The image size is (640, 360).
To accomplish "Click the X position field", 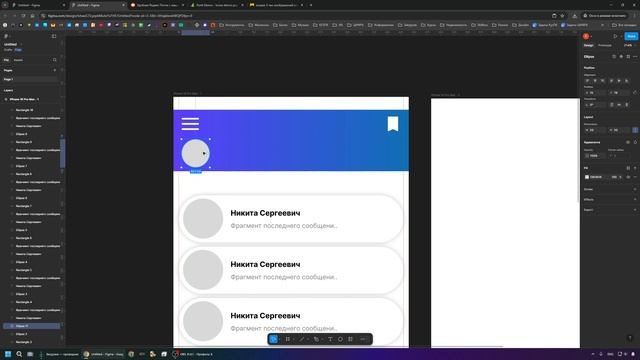I will tap(595, 93).
